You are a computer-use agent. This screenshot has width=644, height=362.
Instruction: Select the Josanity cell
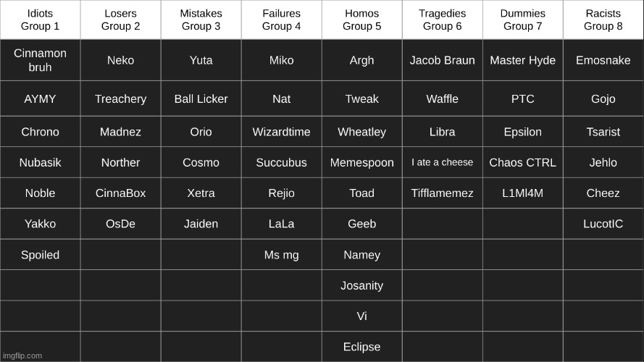pyautogui.click(x=361, y=285)
